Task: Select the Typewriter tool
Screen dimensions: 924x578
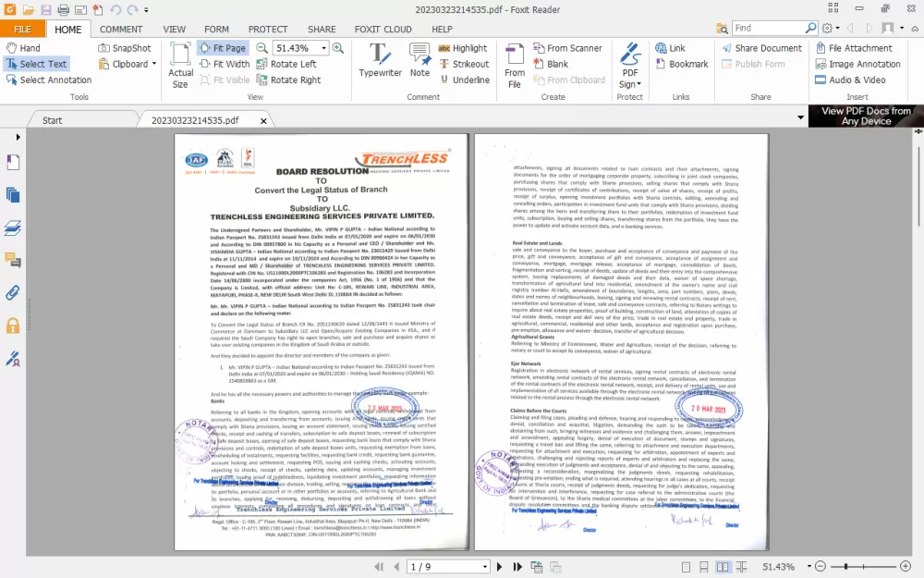Action: [x=380, y=59]
